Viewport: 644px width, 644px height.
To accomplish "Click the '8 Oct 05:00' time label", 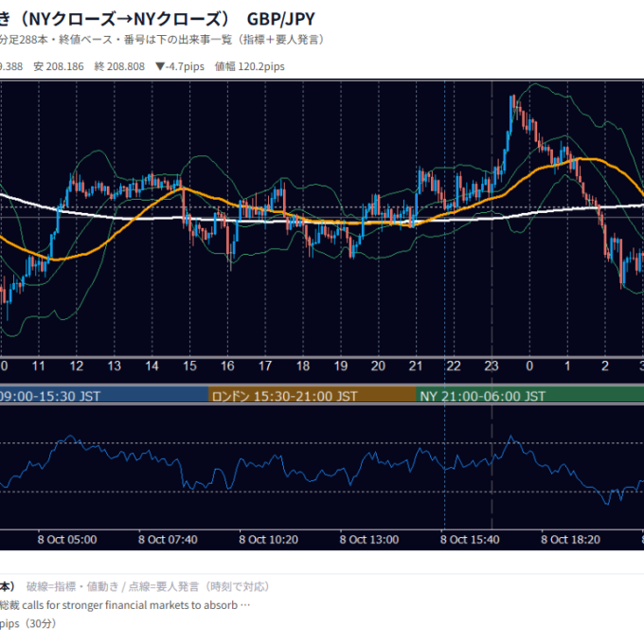I will click(x=67, y=540).
